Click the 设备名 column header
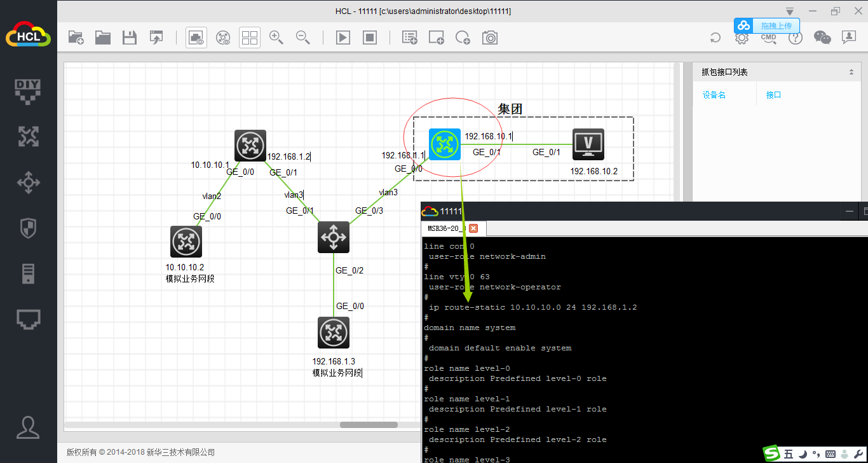 (714, 95)
